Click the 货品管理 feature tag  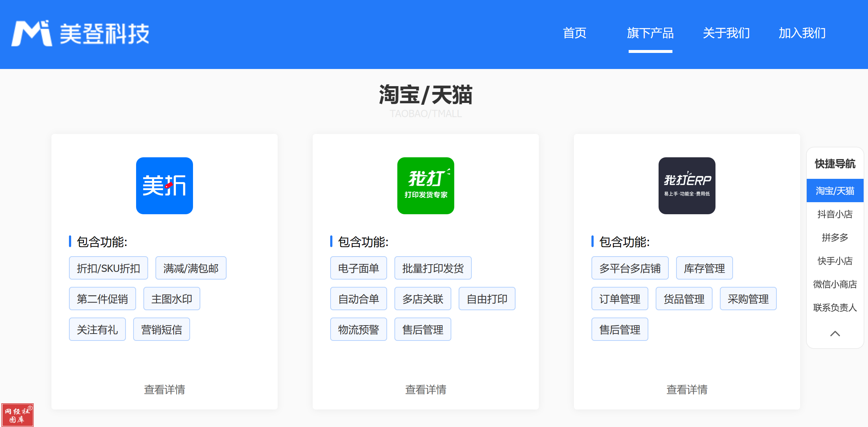click(x=684, y=299)
